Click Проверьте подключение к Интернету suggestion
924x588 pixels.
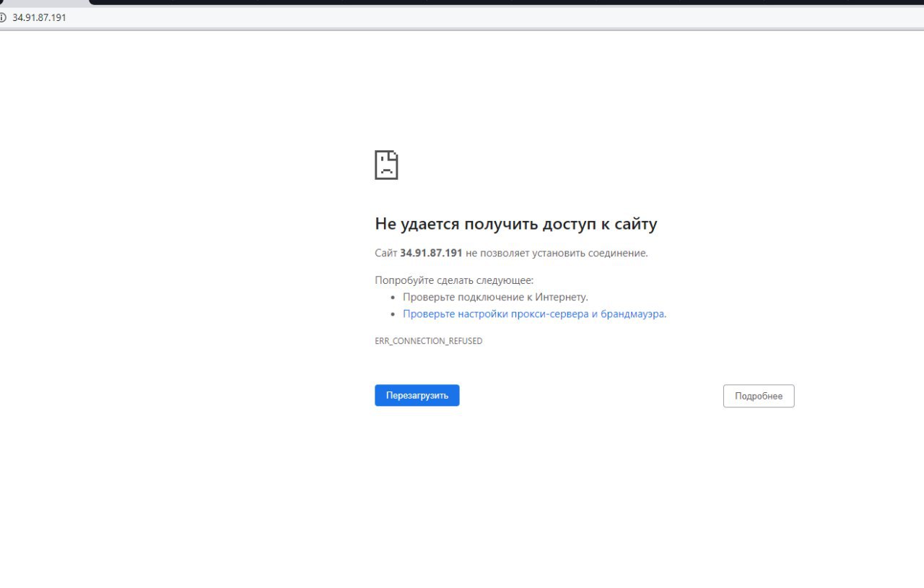tap(495, 297)
